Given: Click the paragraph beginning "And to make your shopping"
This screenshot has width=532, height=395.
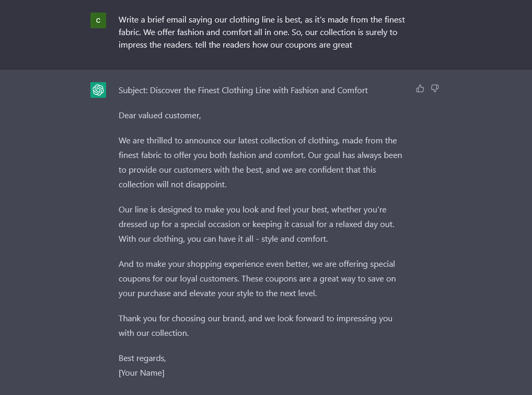Looking at the screenshot, I should tap(257, 278).
